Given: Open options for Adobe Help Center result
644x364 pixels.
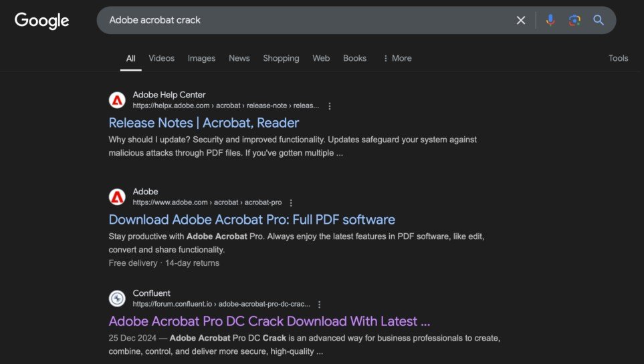Looking at the screenshot, I should [x=330, y=106].
